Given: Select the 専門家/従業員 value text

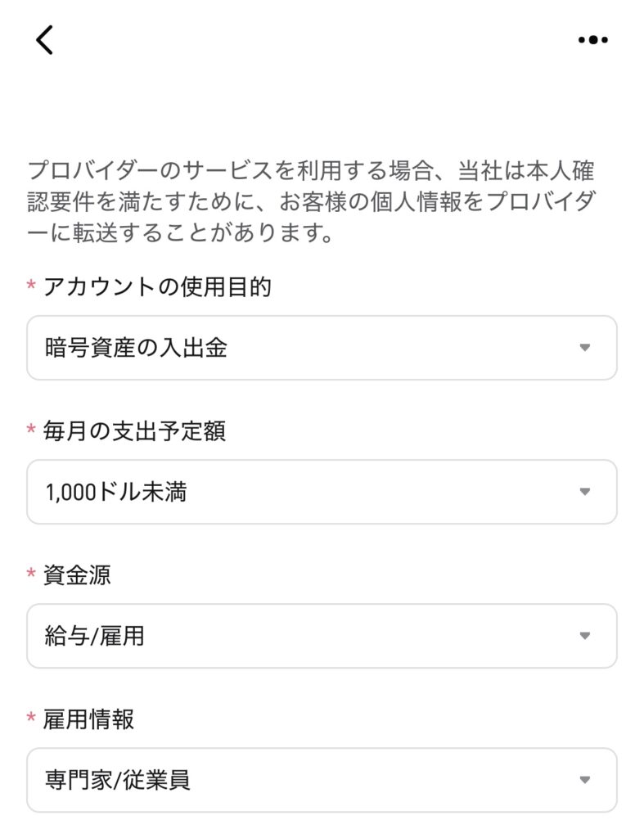Looking at the screenshot, I should click(118, 780).
